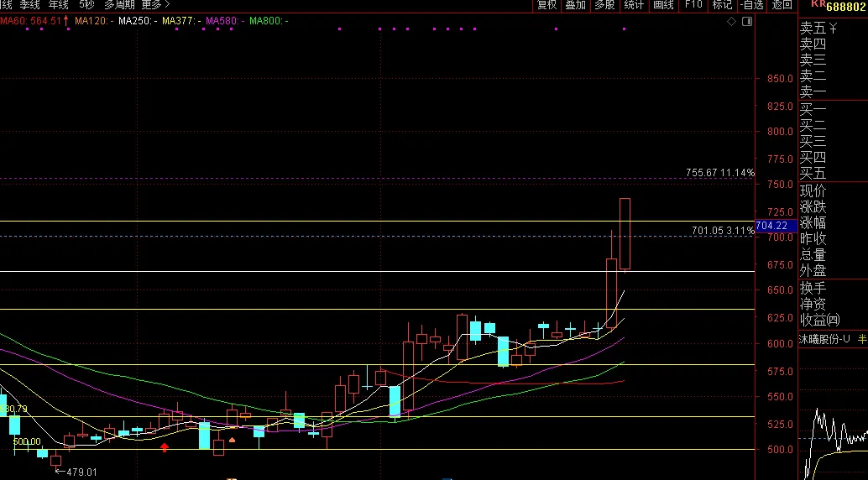Click the 600.0 price axis label

pyautogui.click(x=780, y=343)
